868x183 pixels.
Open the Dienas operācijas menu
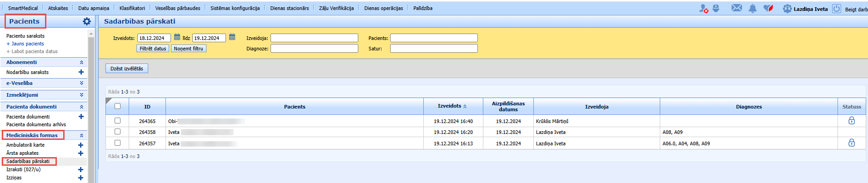coord(383,8)
